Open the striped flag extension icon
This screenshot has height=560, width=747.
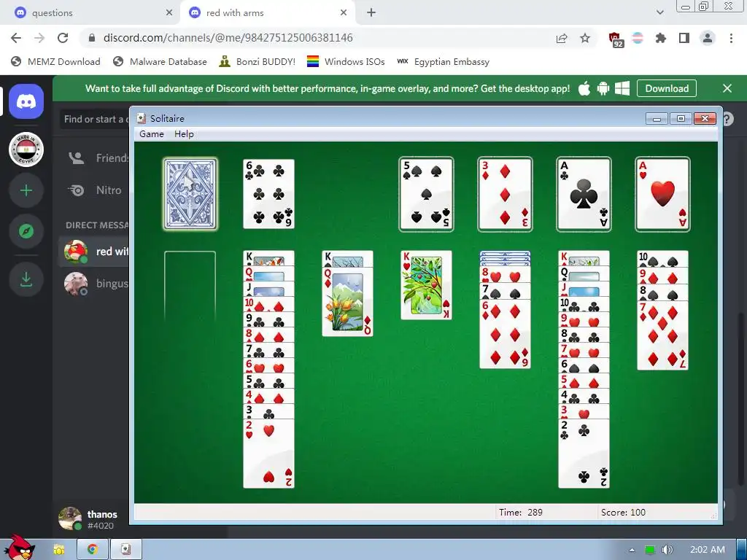[638, 38]
